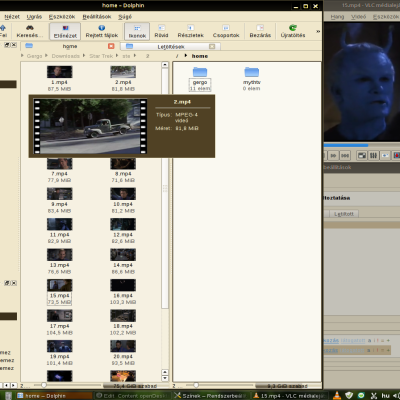Select the 15.mp4 video icon
Viewport: 400px width, 400px height.
click(59, 285)
